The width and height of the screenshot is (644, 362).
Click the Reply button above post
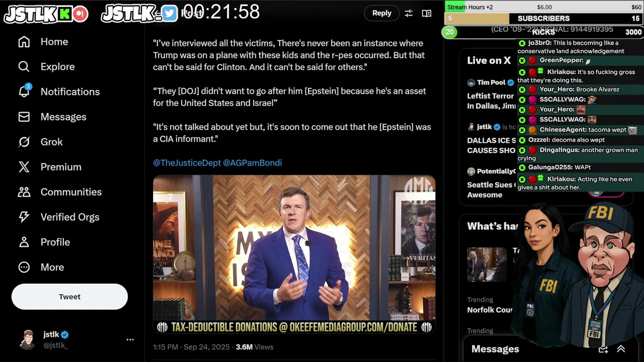(x=382, y=13)
